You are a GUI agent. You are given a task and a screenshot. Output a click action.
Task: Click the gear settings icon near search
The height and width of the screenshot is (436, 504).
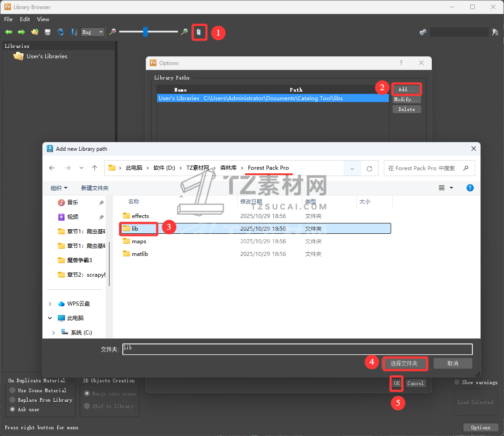coord(423,32)
